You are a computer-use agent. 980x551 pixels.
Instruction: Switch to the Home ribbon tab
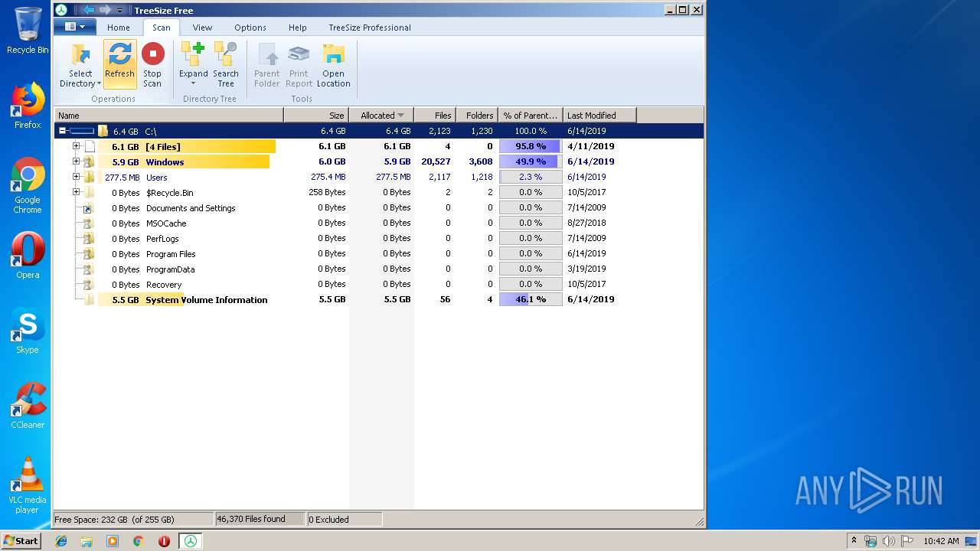(119, 28)
